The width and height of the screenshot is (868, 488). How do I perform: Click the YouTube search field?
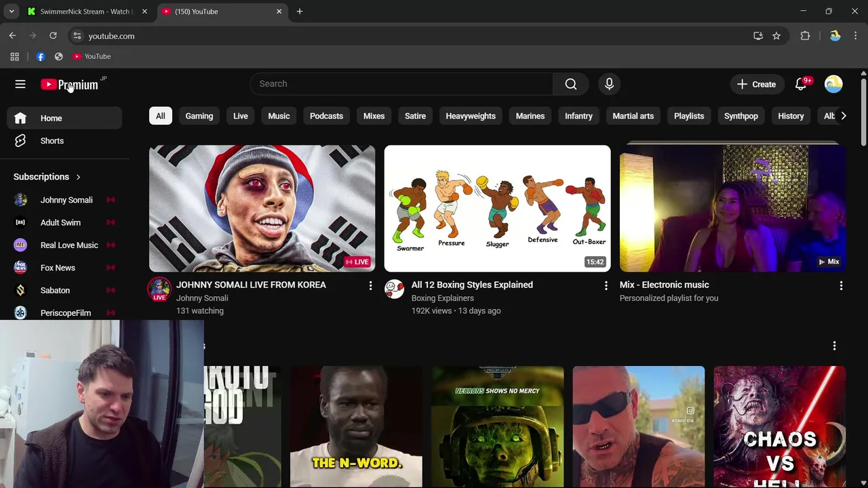point(401,84)
